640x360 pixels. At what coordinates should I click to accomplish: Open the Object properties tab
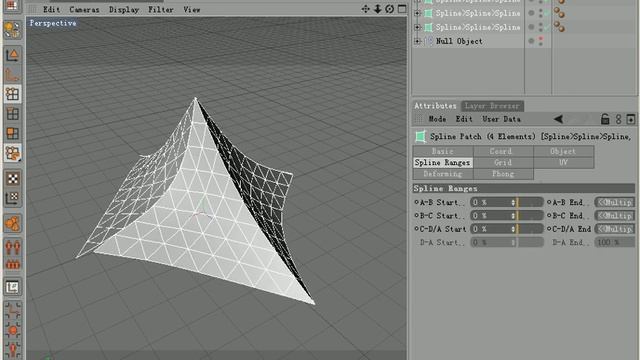[x=563, y=151]
